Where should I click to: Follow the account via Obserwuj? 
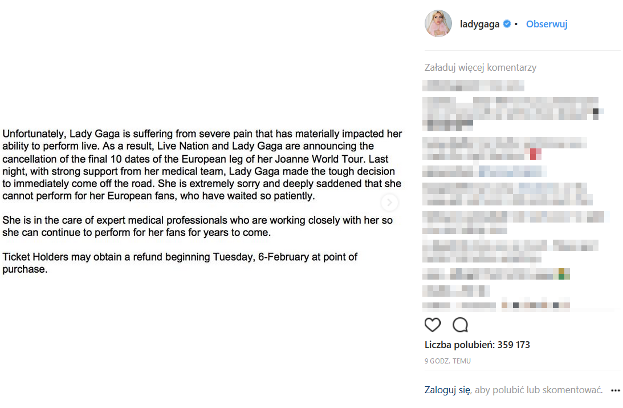[547, 24]
